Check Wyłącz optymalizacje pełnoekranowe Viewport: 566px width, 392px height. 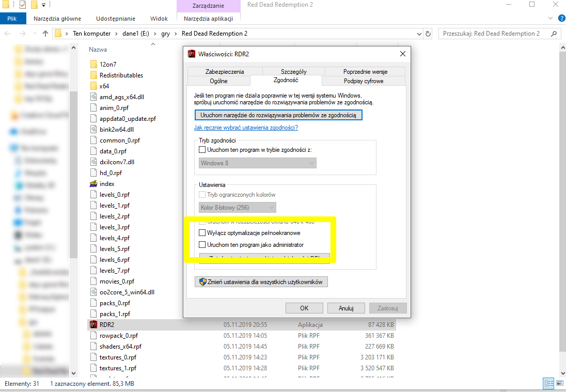(x=202, y=233)
